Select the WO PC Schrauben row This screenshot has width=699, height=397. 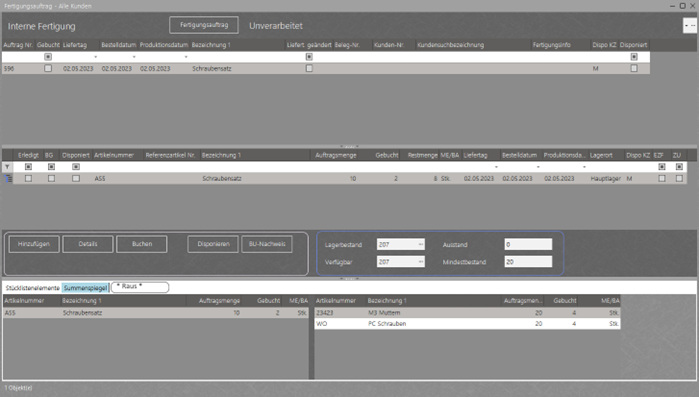pos(467,324)
